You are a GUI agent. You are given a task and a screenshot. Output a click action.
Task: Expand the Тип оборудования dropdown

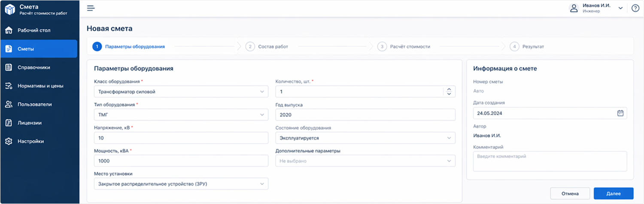point(181,115)
